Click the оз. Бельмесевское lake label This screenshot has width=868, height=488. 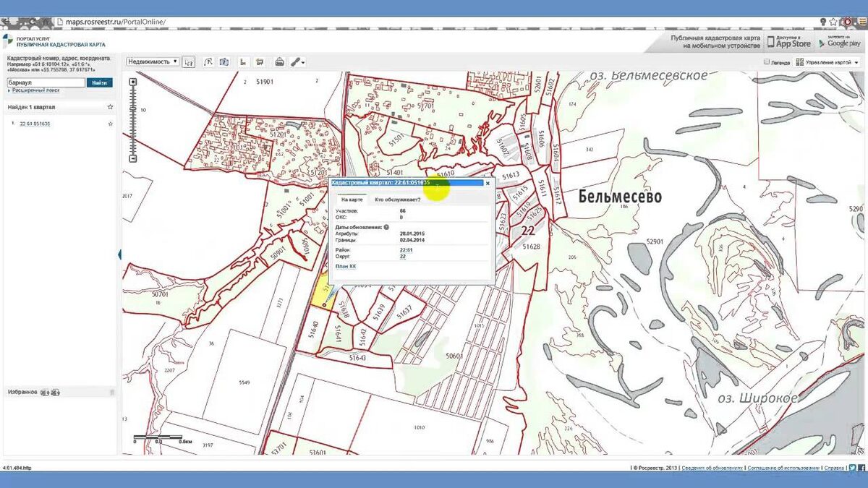coord(648,75)
